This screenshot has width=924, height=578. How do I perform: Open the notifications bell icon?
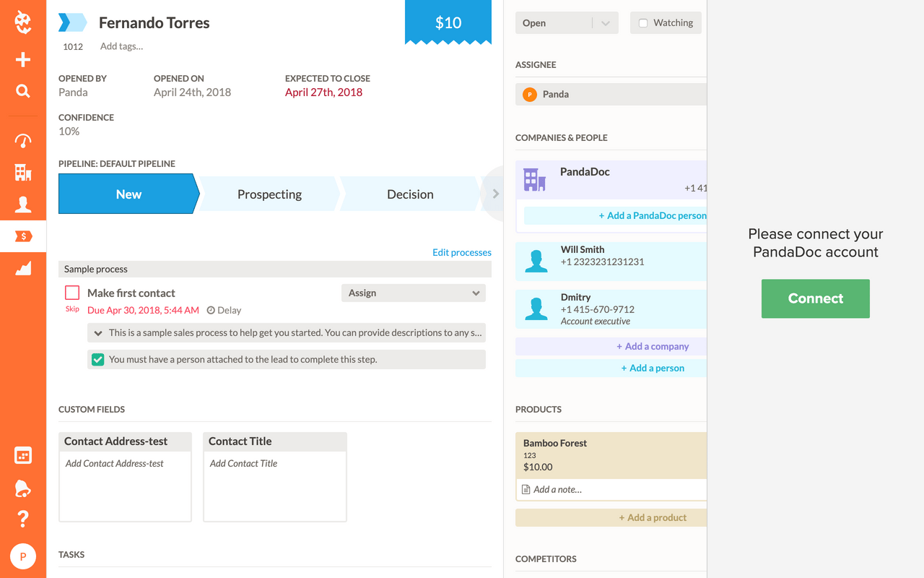(x=23, y=488)
